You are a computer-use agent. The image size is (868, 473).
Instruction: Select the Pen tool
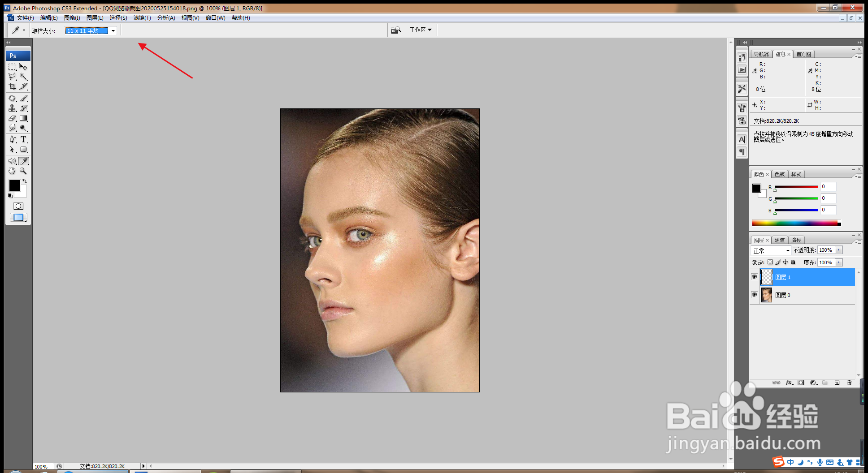(13, 140)
